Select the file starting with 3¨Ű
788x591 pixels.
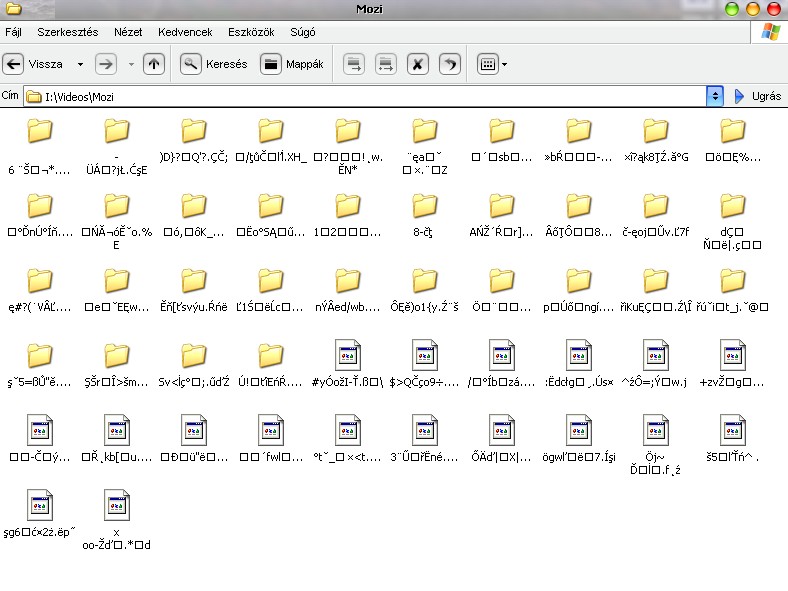point(424,439)
